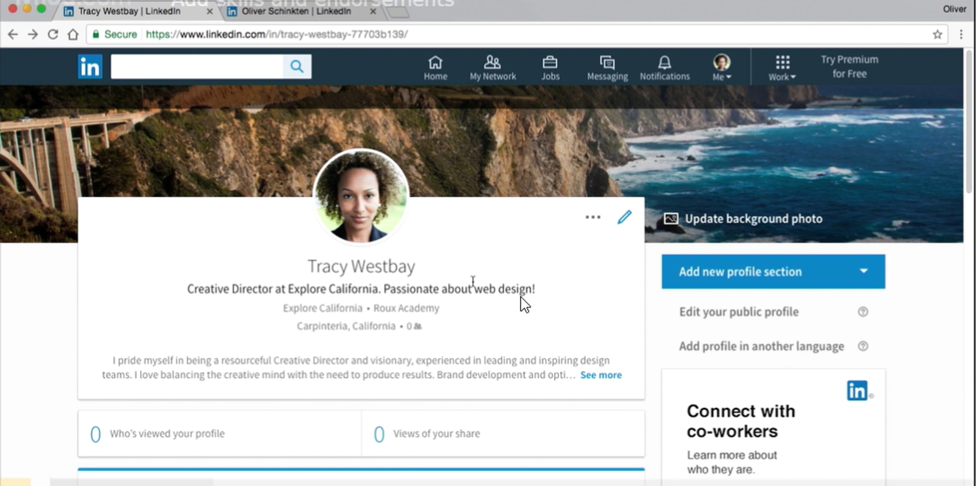Click the LinkedIn logo in the navbar
Image resolution: width=980 pixels, height=486 pixels.
point(90,67)
